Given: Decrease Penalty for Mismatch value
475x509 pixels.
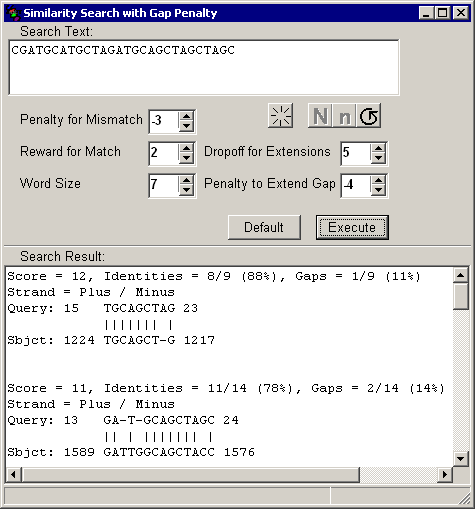Looking at the screenshot, I should pos(186,126).
